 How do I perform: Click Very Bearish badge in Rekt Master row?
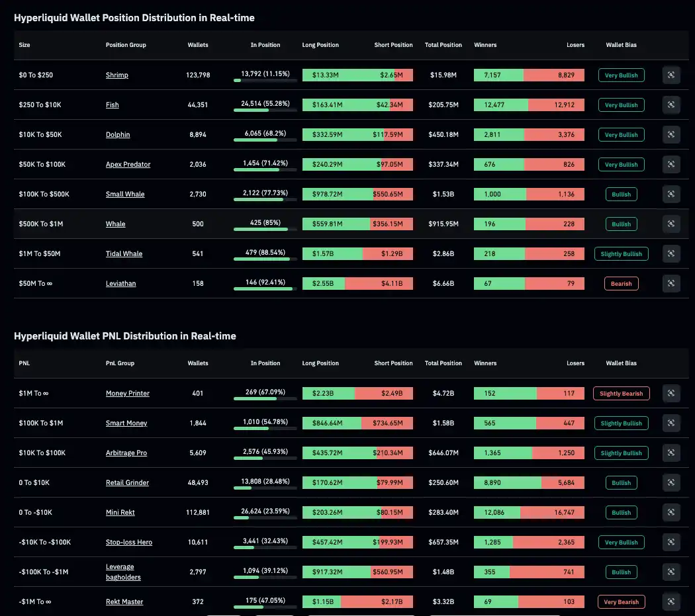pos(621,602)
